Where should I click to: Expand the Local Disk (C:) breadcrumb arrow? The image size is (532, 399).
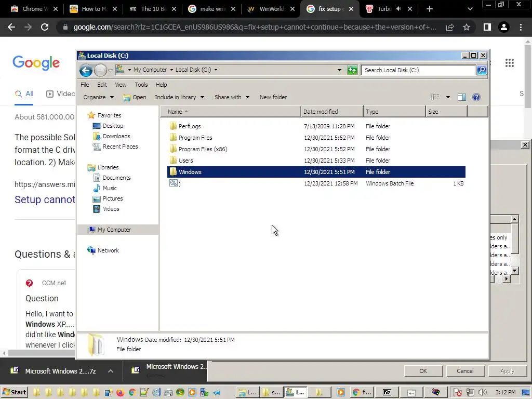click(216, 70)
